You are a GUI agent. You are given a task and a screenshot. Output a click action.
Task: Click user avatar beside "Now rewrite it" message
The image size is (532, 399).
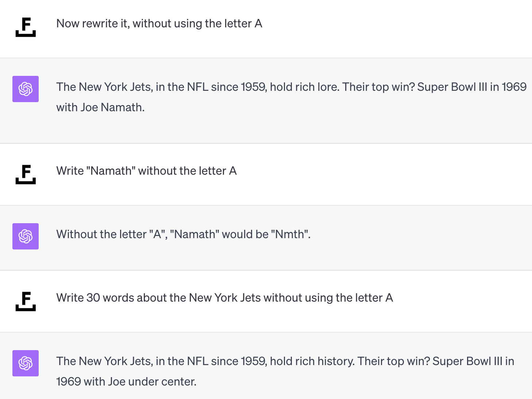coord(26,27)
